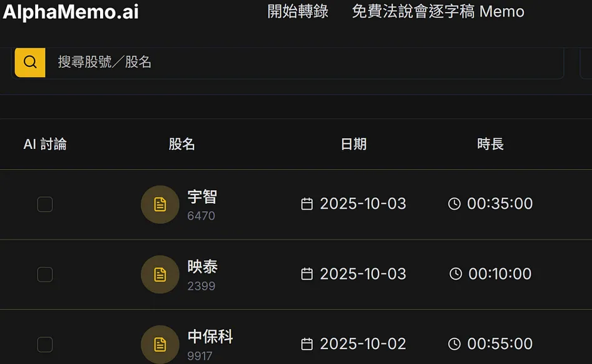The height and width of the screenshot is (364, 592).
Task: Click the 時長 column header
Action: point(490,144)
